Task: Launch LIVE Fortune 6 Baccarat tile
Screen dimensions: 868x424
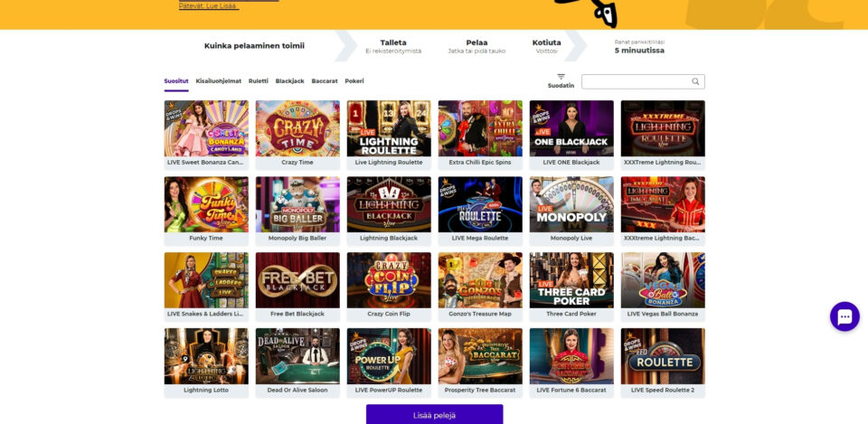Action: click(571, 356)
